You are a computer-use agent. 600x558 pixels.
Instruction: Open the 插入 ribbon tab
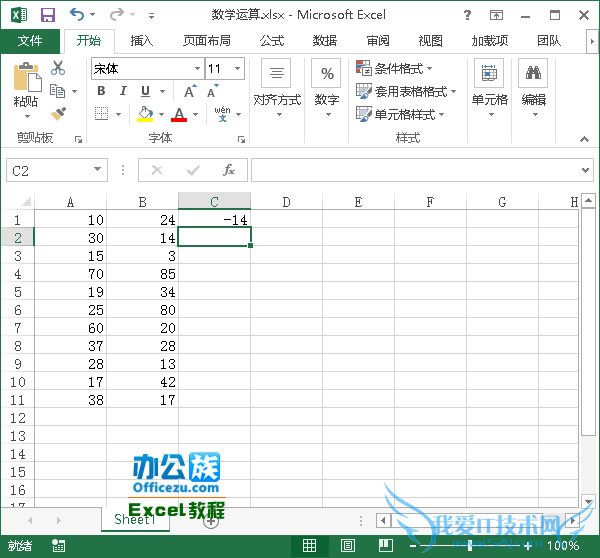[142, 41]
